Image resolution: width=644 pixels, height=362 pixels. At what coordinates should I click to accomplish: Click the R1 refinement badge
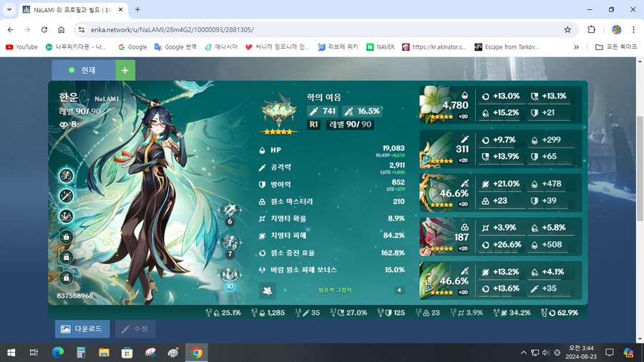tap(313, 124)
